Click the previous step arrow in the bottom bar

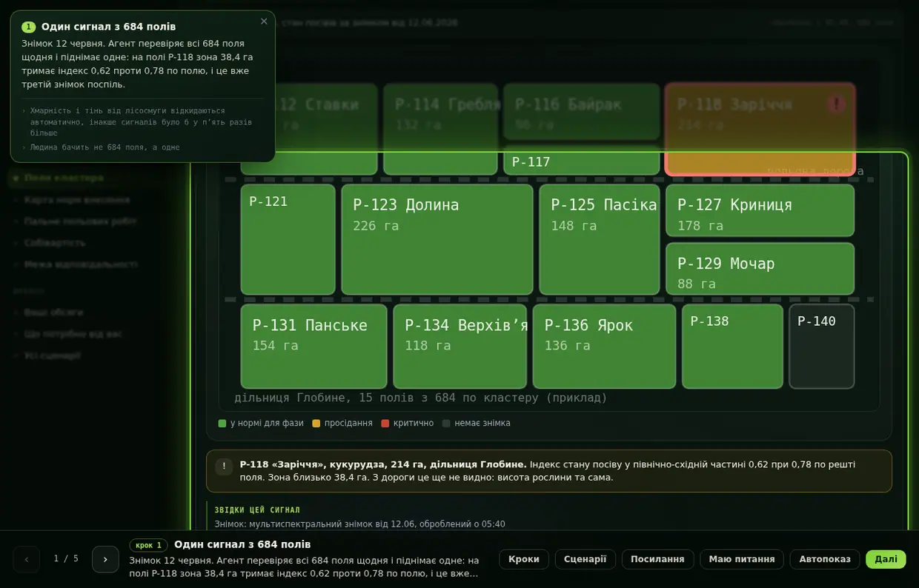pos(27,559)
